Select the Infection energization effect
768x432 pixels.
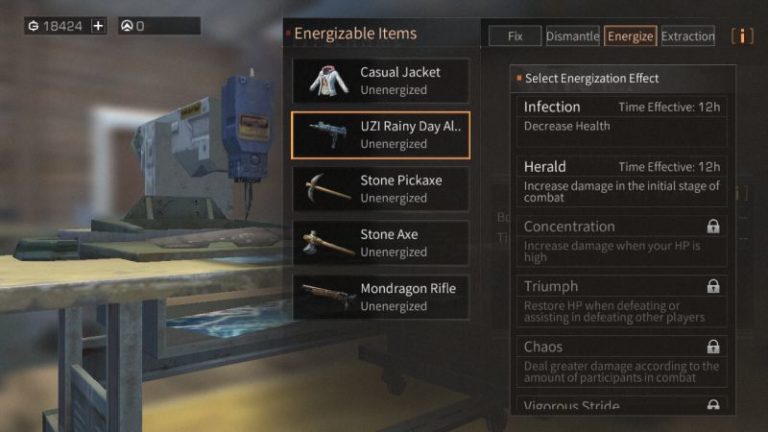[x=622, y=121]
